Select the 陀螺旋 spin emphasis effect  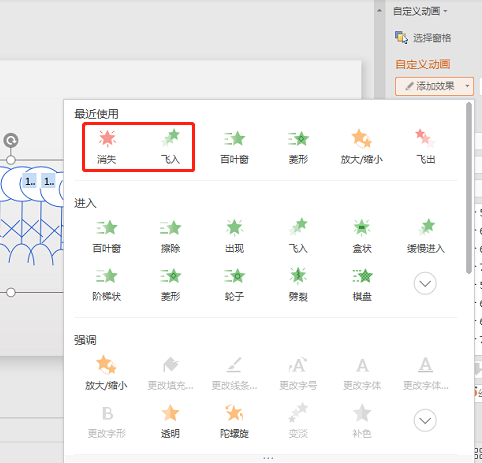234,421
